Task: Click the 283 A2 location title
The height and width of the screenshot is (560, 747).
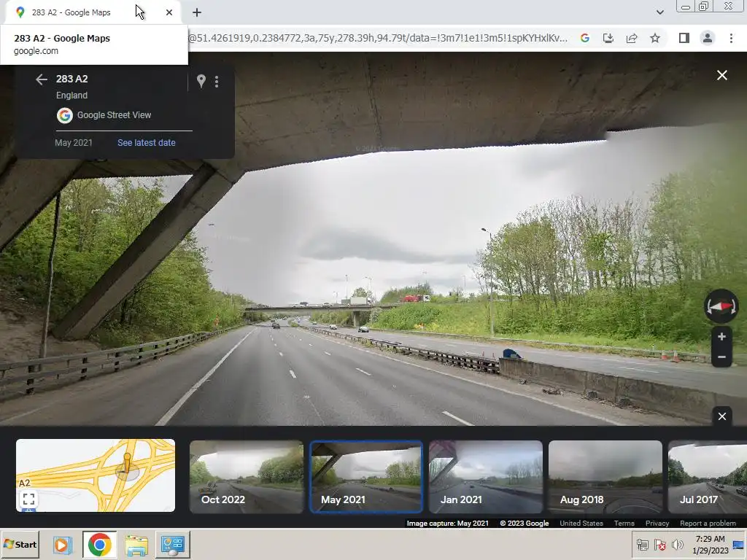Action: click(x=72, y=79)
